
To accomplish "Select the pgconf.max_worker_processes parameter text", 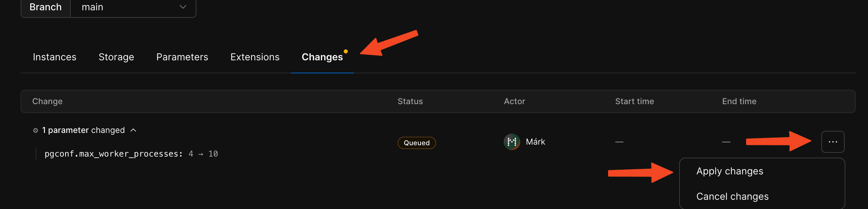I will click(113, 153).
